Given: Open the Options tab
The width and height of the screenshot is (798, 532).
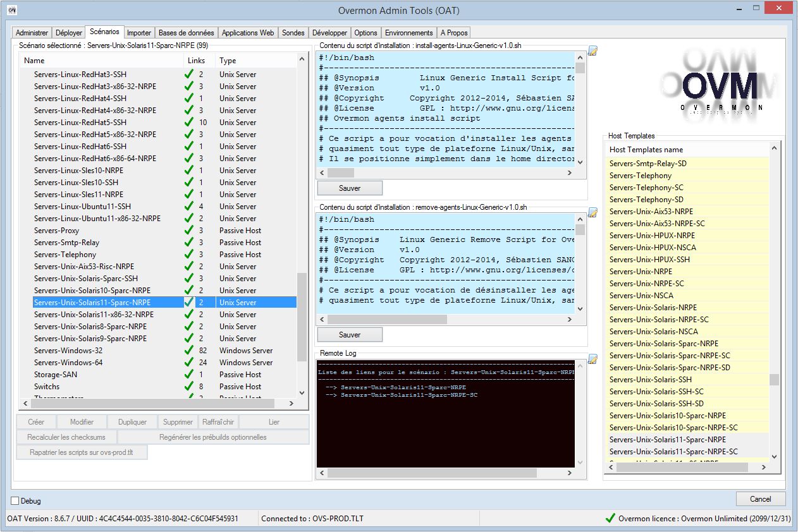Looking at the screenshot, I should (x=365, y=33).
